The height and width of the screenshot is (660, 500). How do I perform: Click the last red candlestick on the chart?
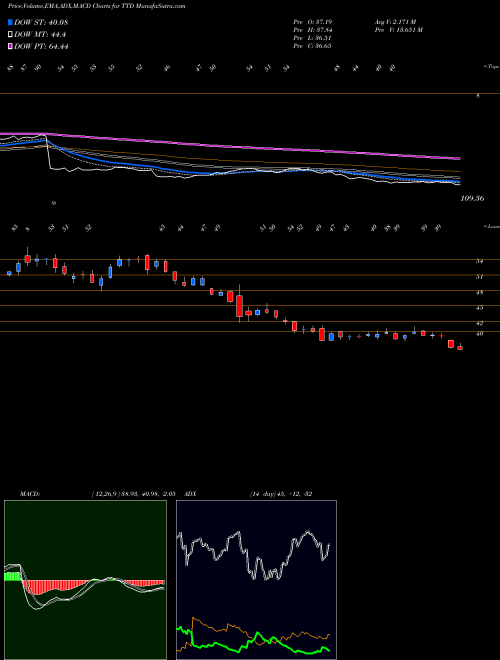(460, 348)
